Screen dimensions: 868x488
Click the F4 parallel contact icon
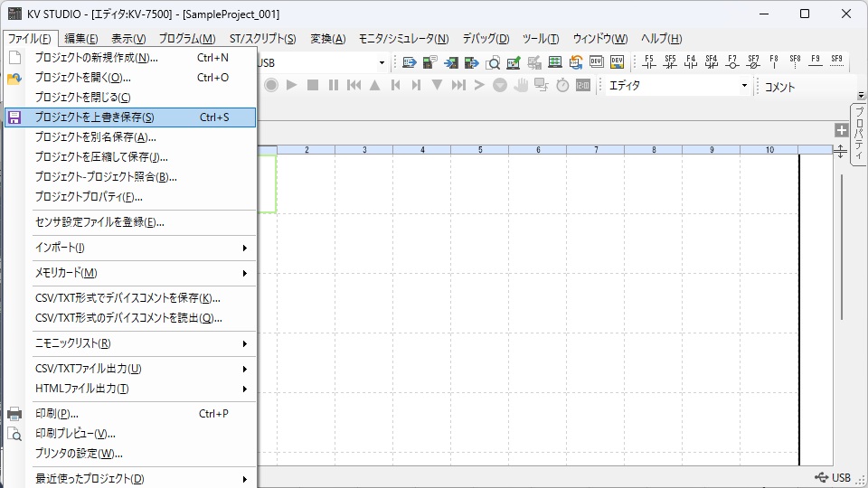[691, 62]
